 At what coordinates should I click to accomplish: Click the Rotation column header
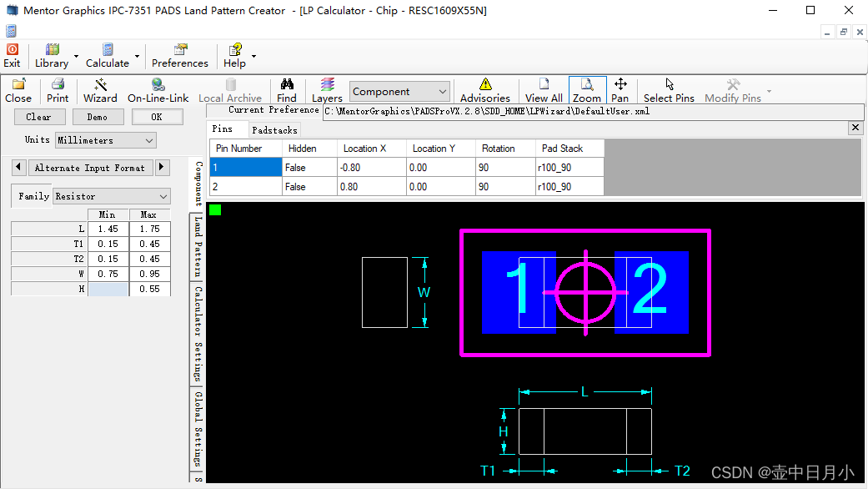505,149
